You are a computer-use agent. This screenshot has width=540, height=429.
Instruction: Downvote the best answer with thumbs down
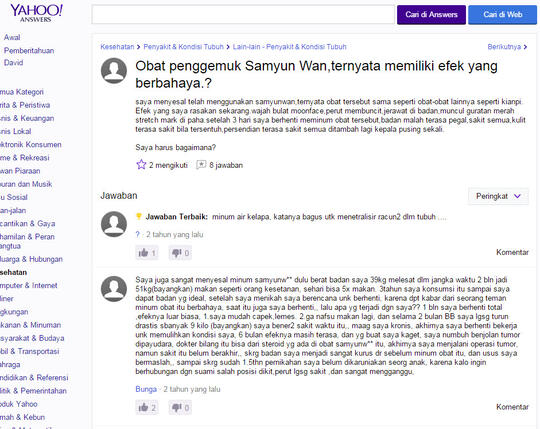[180, 253]
